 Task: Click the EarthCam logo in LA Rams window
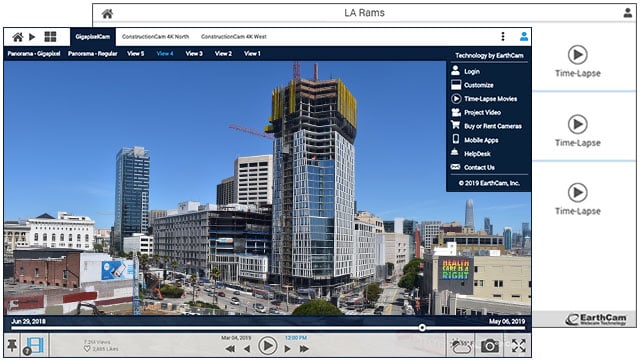tap(596, 320)
